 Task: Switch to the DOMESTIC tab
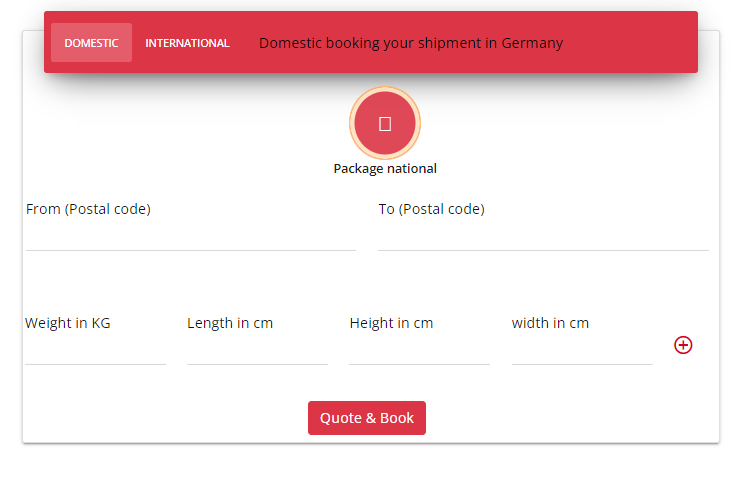tap(91, 43)
